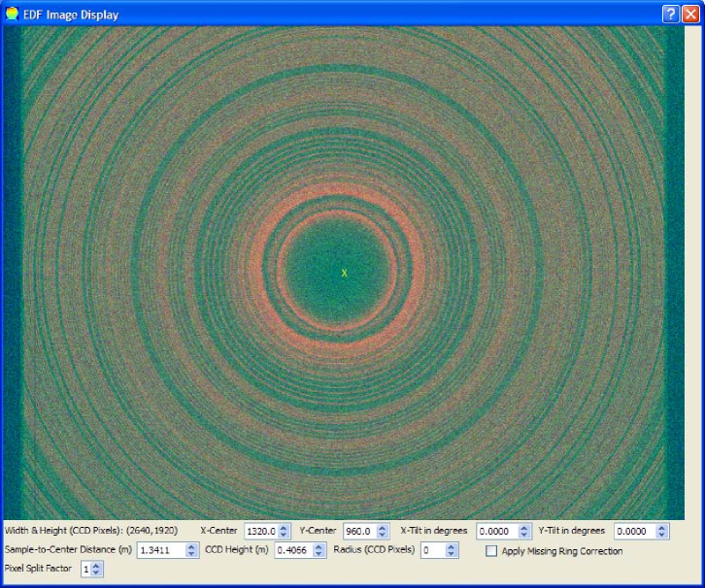Increase the Y-Center spinner value
The image size is (705, 588).
(382, 528)
